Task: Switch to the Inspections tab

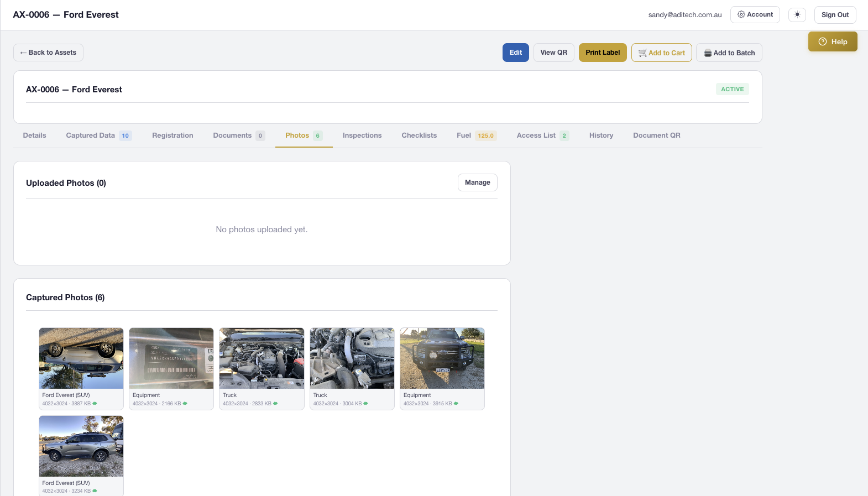Action: [x=362, y=135]
